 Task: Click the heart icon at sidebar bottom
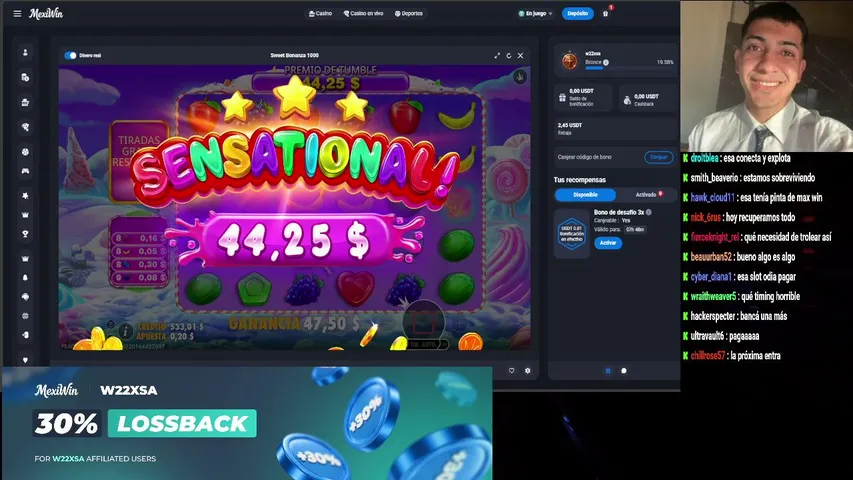[25, 360]
